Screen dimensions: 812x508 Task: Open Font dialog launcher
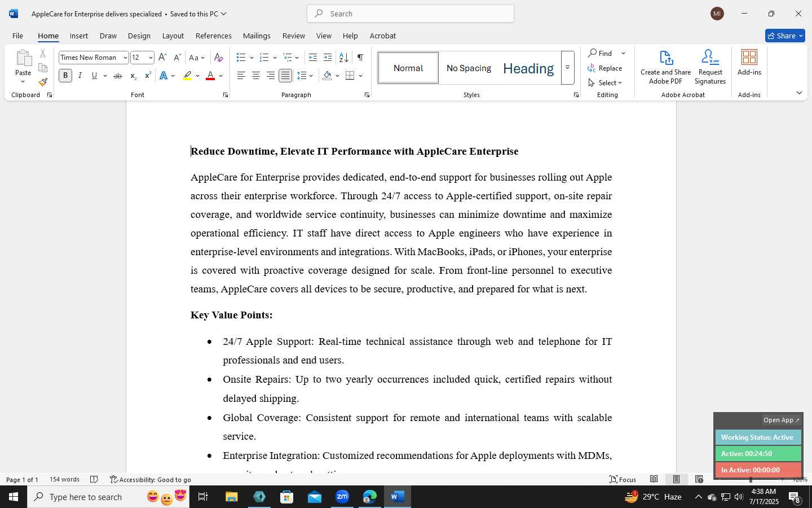226,95
